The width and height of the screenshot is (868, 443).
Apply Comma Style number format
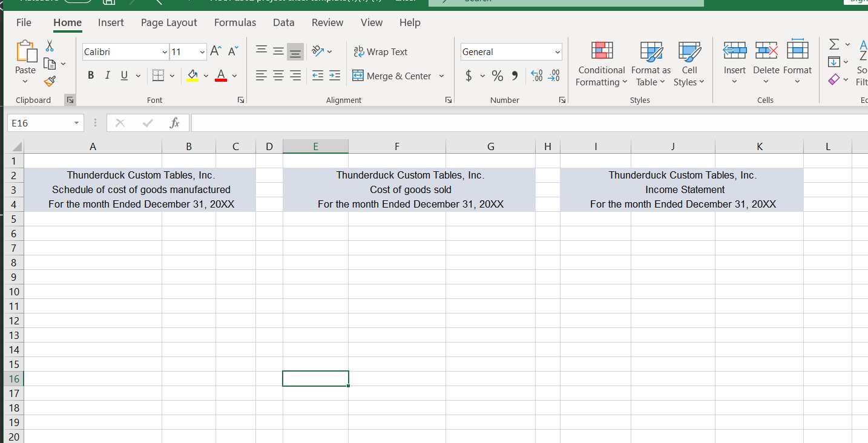[x=515, y=76]
